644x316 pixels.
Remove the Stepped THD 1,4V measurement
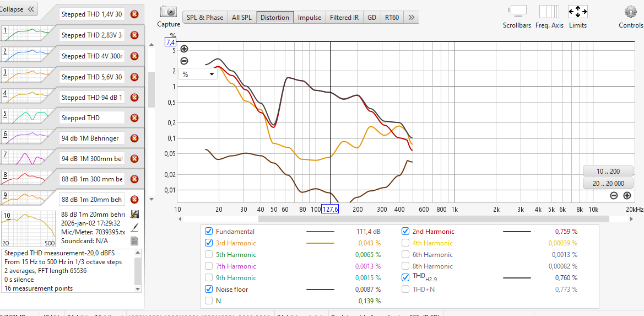tap(134, 14)
